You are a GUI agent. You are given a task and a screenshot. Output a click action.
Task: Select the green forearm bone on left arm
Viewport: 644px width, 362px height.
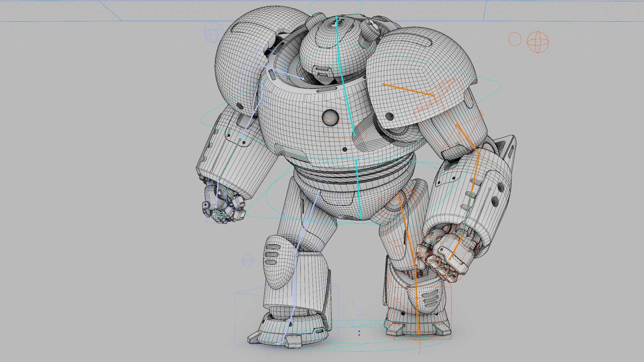point(229,160)
